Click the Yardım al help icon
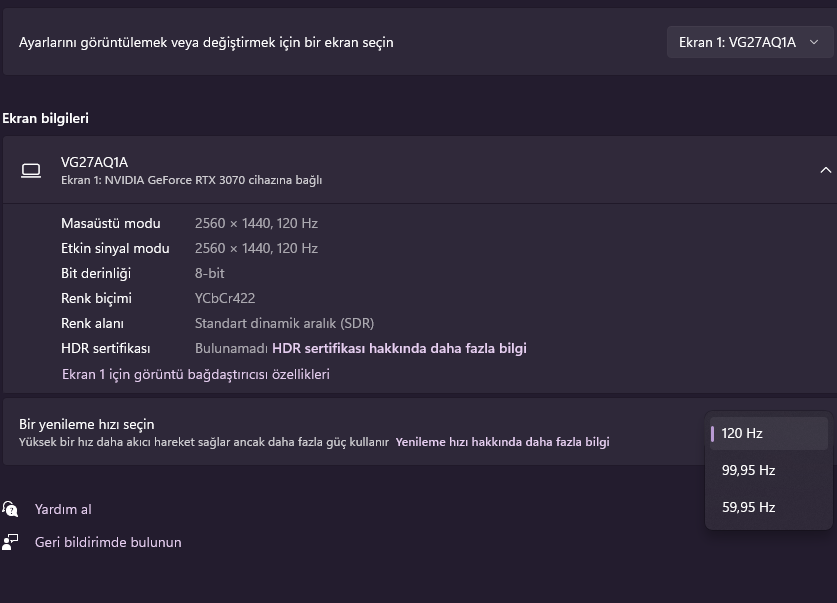This screenshot has height=603, width=837. [10, 509]
